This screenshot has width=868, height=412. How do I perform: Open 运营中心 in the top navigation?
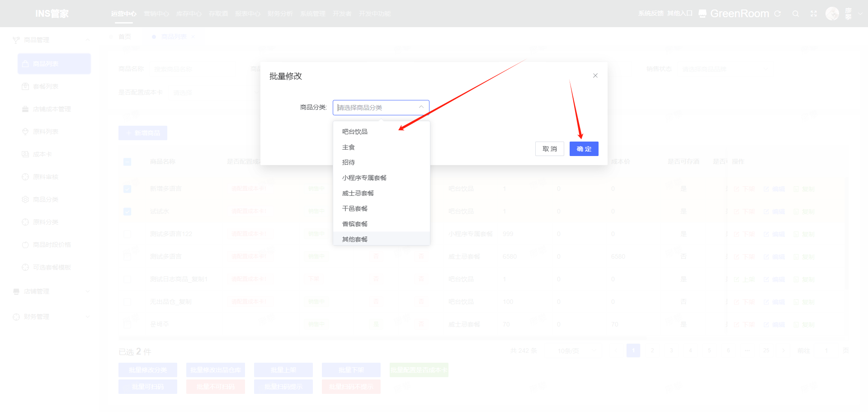124,14
